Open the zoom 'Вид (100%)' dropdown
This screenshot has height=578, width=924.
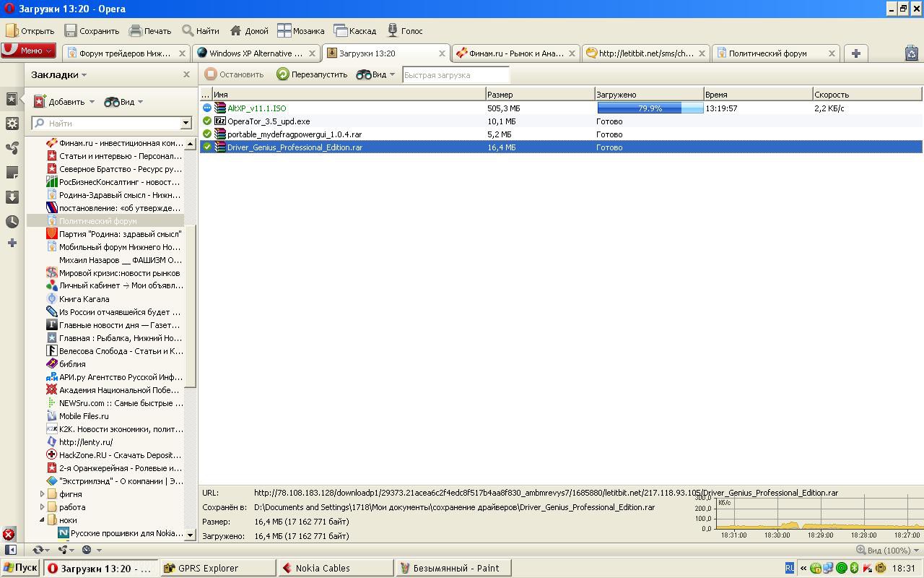(x=886, y=551)
